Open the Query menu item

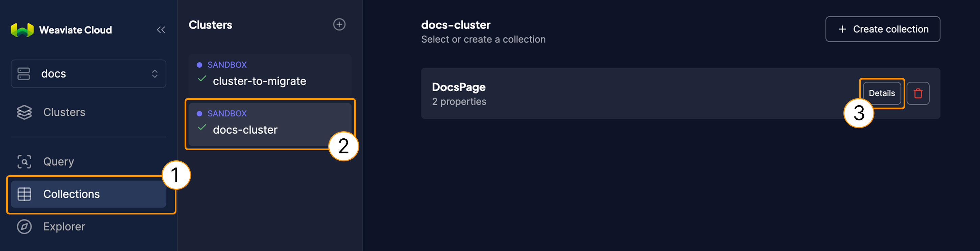pos(88,161)
